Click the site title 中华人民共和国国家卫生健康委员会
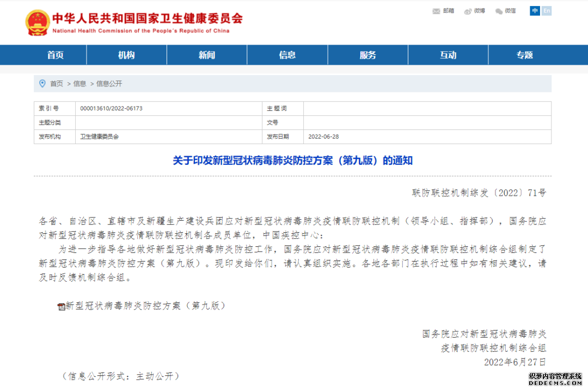 point(148,18)
